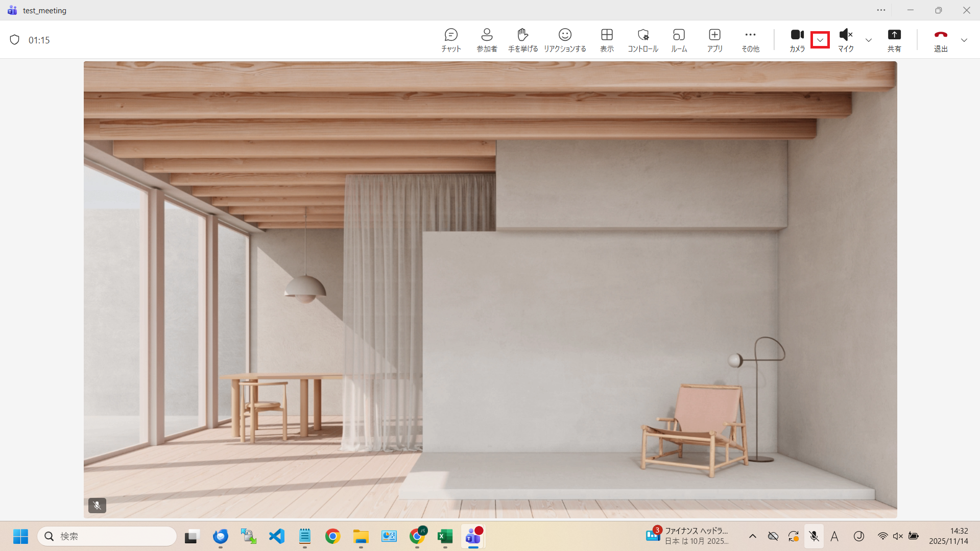Click 退出 to leave the meeting

(941, 40)
